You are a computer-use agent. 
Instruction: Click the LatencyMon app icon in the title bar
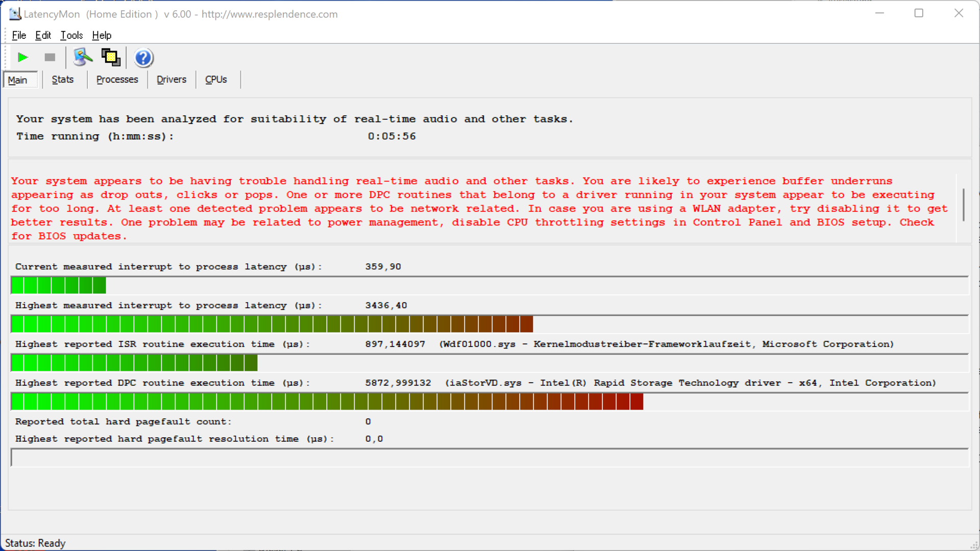pos(15,14)
